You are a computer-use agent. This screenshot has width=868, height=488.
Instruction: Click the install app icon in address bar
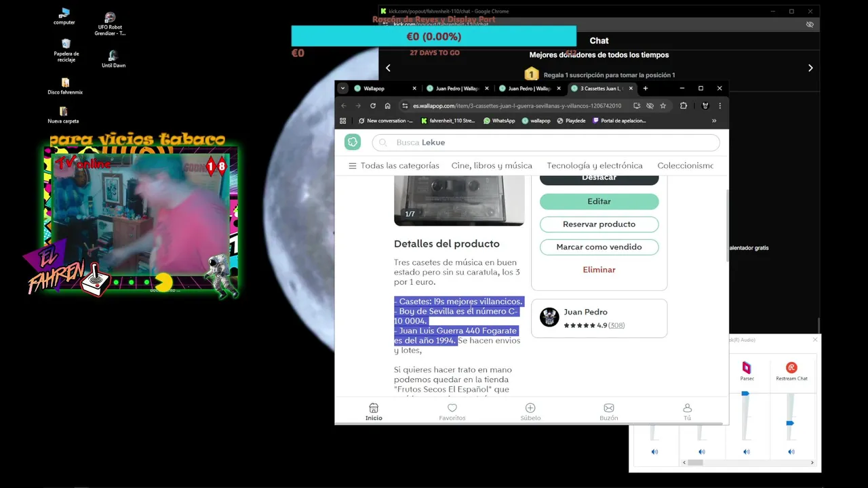pos(637,106)
